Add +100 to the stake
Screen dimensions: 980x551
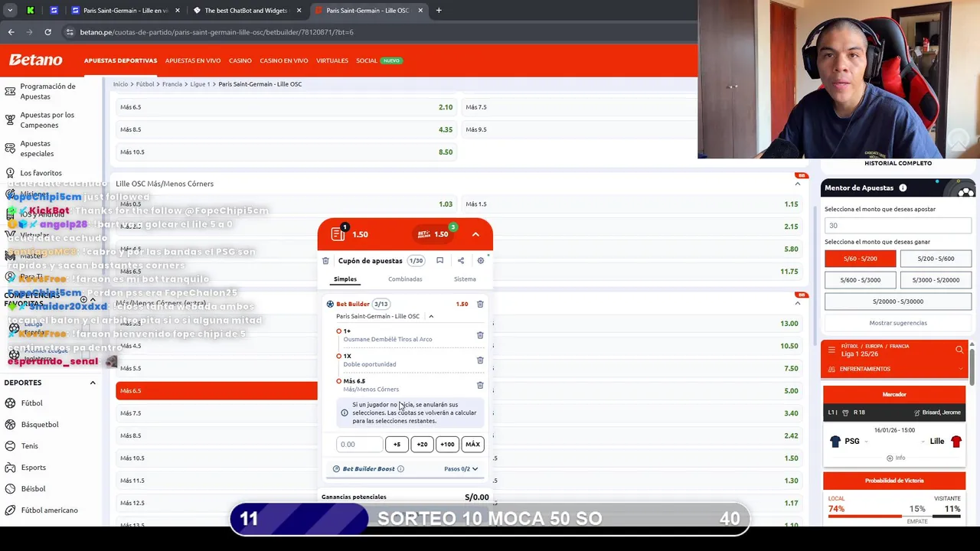tap(447, 444)
